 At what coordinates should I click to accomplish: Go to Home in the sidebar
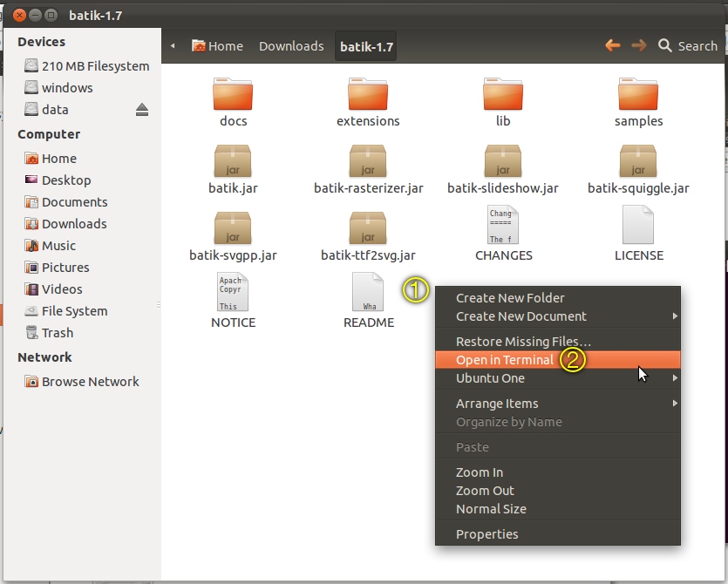[51, 159]
